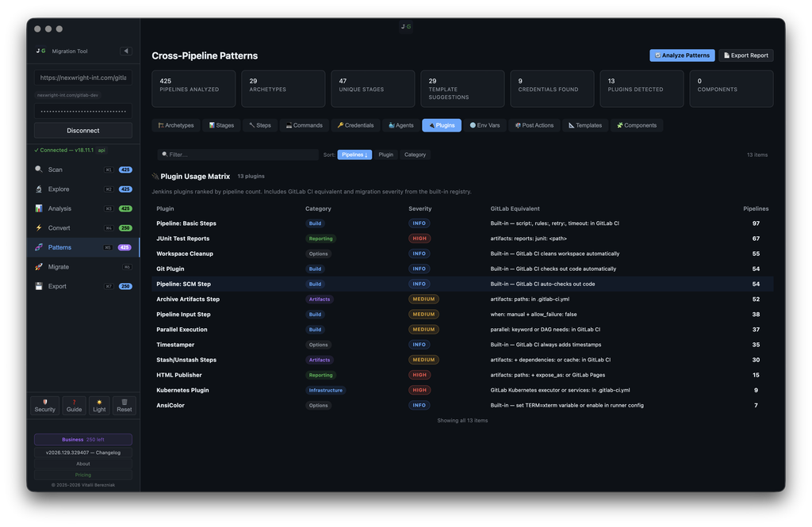Select the Archive Artifacts Step row
812x527 pixels.
tap(462, 299)
